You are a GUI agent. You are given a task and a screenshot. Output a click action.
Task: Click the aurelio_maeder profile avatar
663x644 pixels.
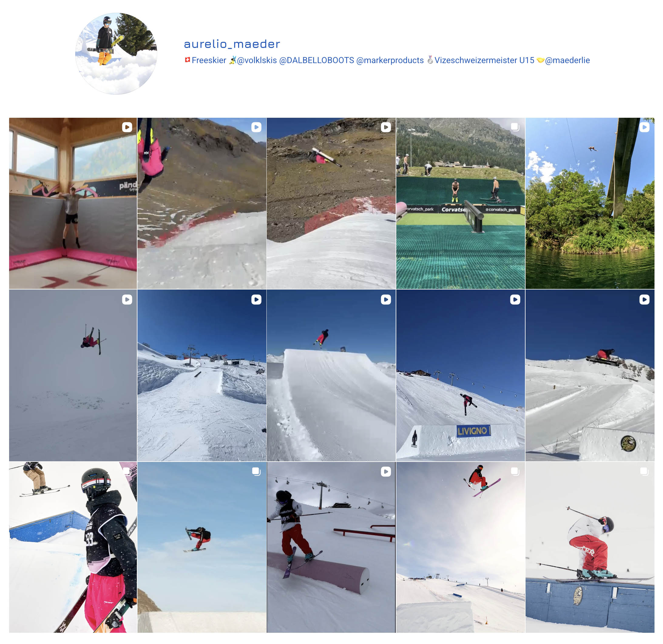pos(116,53)
